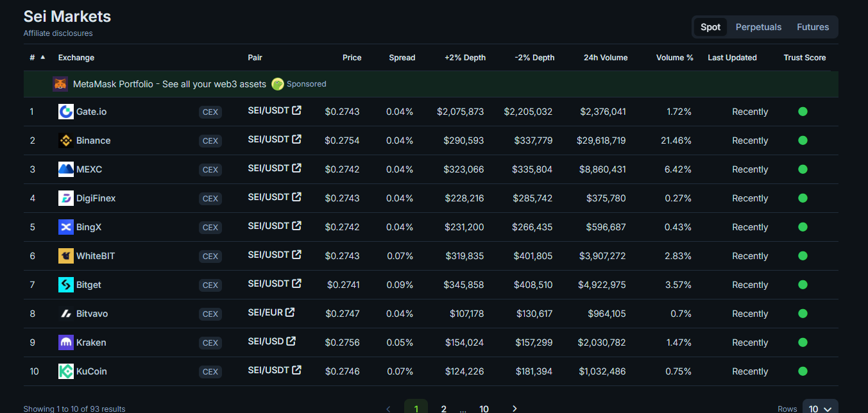Viewport: 868px width, 413px height.
Task: Click the Bitget logo icon
Action: [x=66, y=285]
